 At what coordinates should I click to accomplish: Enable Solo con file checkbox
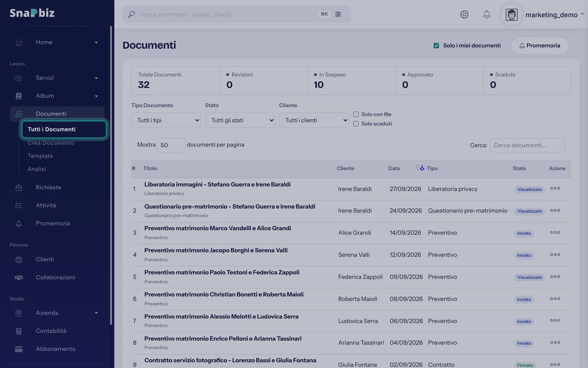tap(356, 114)
